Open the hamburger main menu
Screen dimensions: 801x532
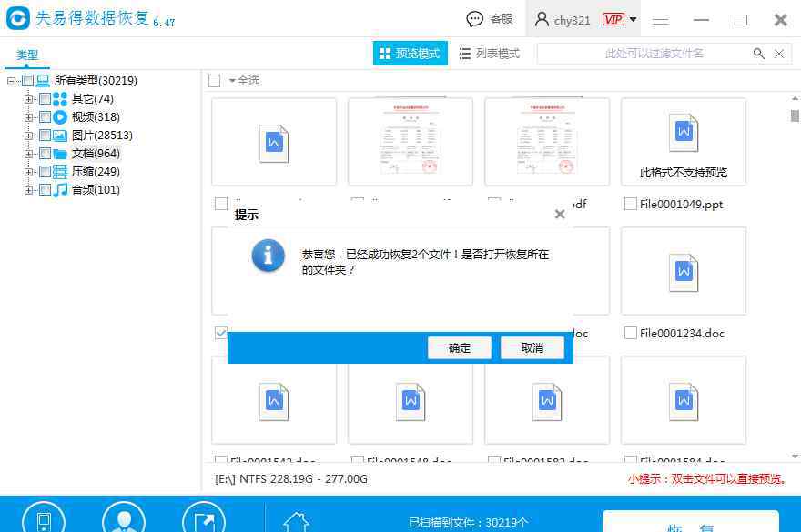click(x=662, y=19)
